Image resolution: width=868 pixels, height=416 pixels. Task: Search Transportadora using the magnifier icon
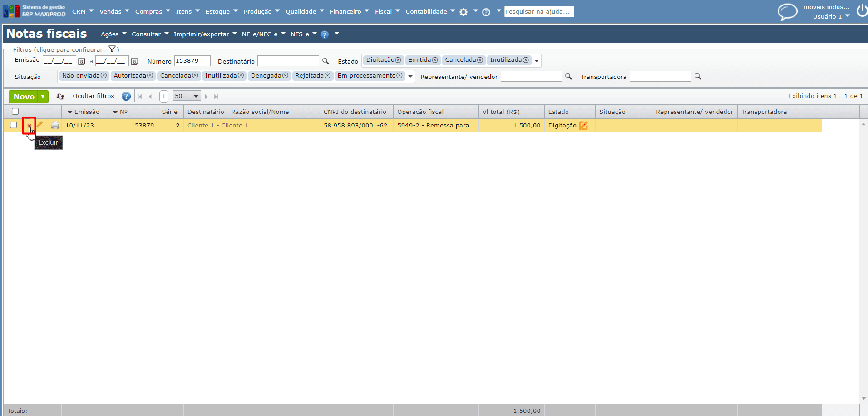tap(698, 76)
